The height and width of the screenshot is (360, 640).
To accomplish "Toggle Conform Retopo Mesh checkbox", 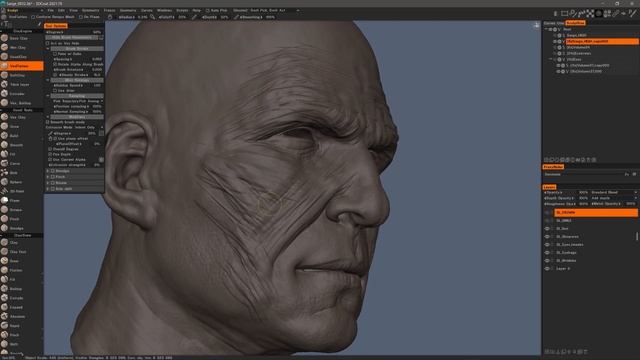I will [x=33, y=17].
